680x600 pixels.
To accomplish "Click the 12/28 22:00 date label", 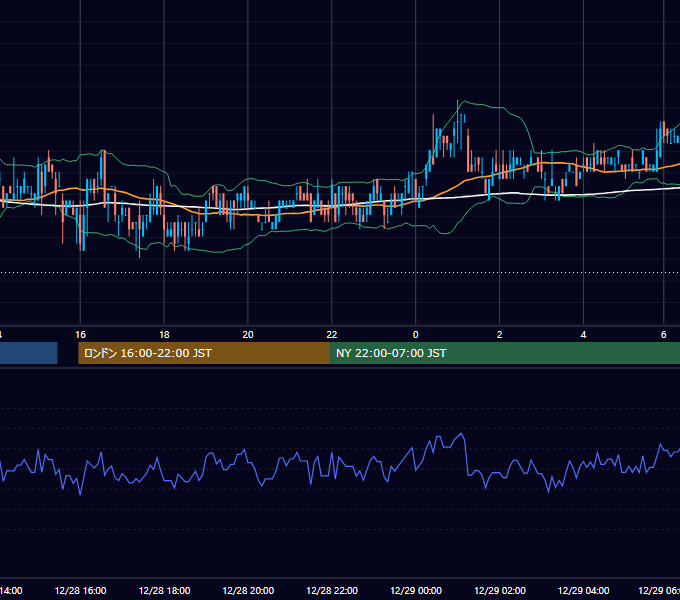I will tap(332, 590).
